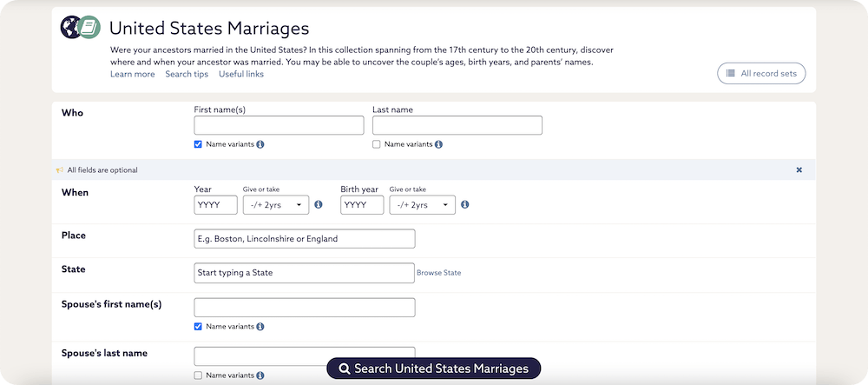Click info icon beside last name variants
The height and width of the screenshot is (385, 868).
click(x=438, y=144)
